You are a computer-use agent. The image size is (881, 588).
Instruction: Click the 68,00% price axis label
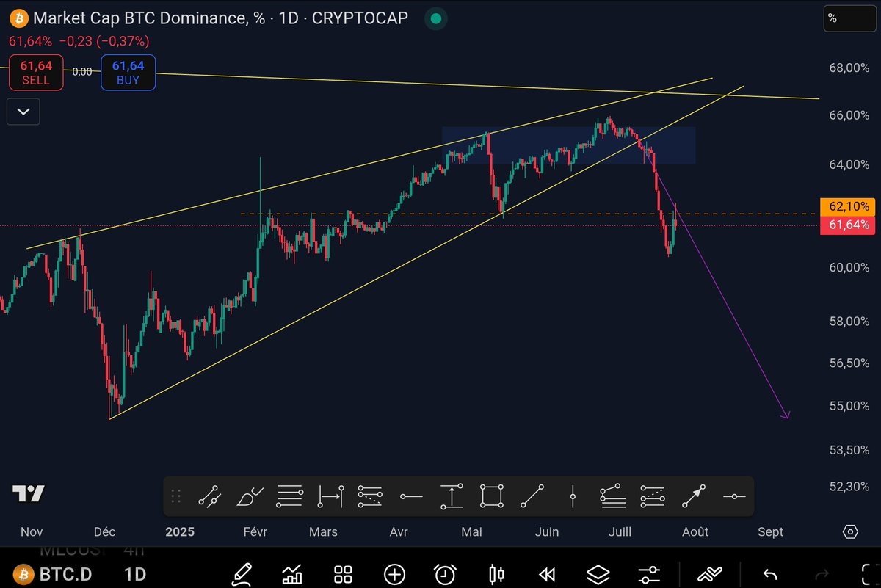tap(849, 68)
